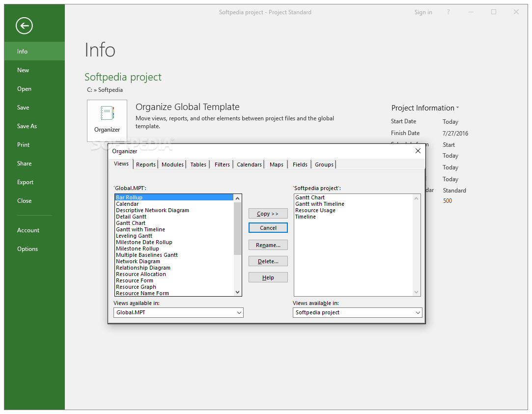Image resolution: width=532 pixels, height=414 pixels.
Task: Expand Project Information dropdown arrow
Action: (x=457, y=108)
